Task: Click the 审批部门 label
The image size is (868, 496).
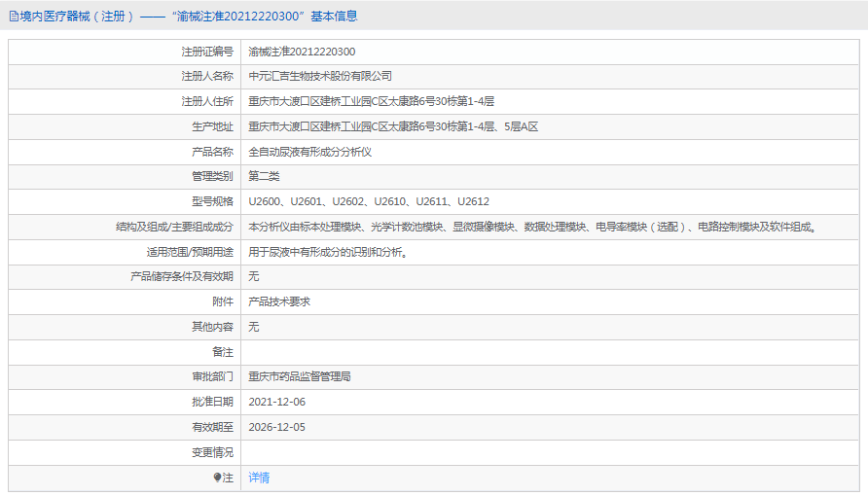Action: coord(212,376)
